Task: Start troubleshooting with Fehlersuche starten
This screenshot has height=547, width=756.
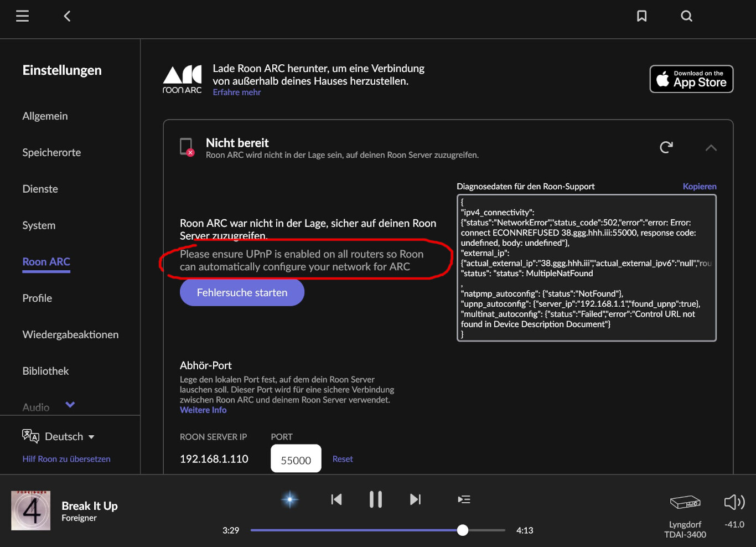Action: tap(242, 292)
